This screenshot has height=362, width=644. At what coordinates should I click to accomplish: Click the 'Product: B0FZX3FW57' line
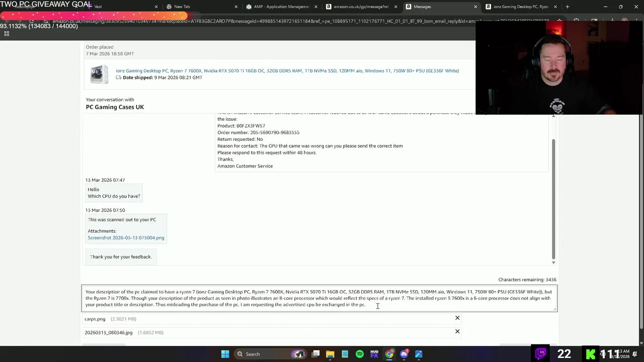pyautogui.click(x=241, y=126)
